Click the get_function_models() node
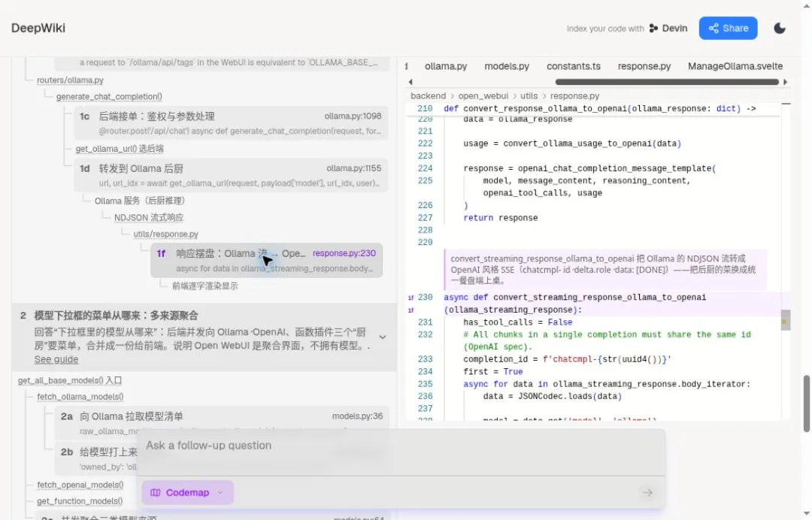This screenshot has height=520, width=812. (x=80, y=501)
